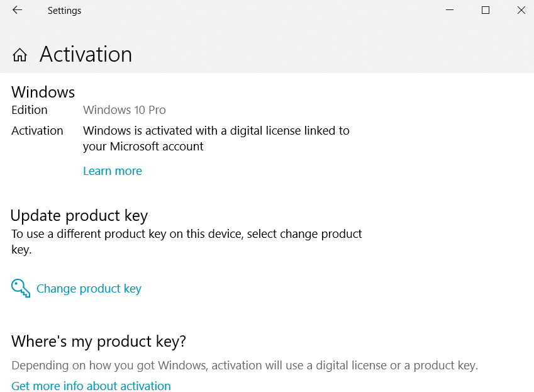Image resolution: width=534 pixels, height=392 pixels.
Task: Select Change product key
Action: [x=89, y=288]
